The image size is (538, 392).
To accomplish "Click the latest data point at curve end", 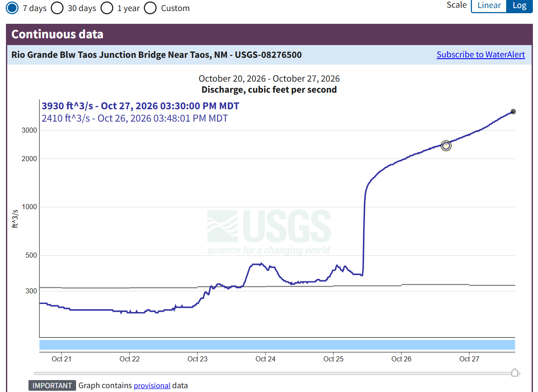I will point(513,112).
